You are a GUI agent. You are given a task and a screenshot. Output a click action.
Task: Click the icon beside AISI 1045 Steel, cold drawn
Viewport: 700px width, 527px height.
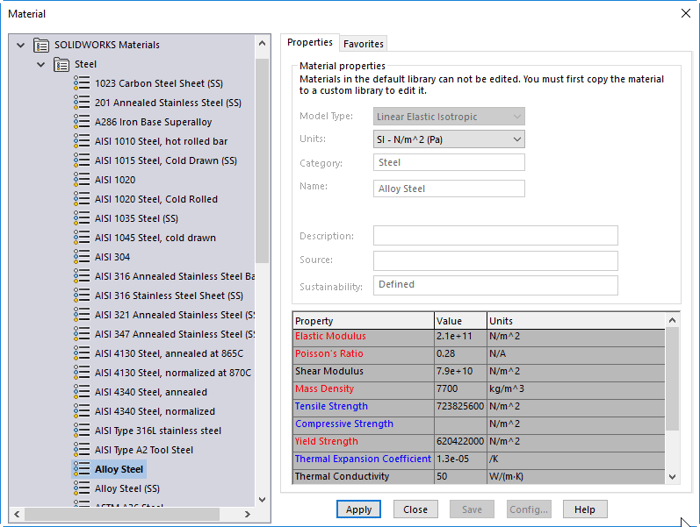(82, 238)
